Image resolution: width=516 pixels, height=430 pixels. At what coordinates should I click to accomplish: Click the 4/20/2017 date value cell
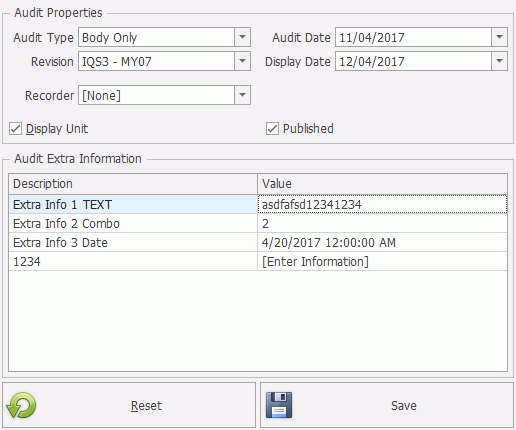[382, 242]
